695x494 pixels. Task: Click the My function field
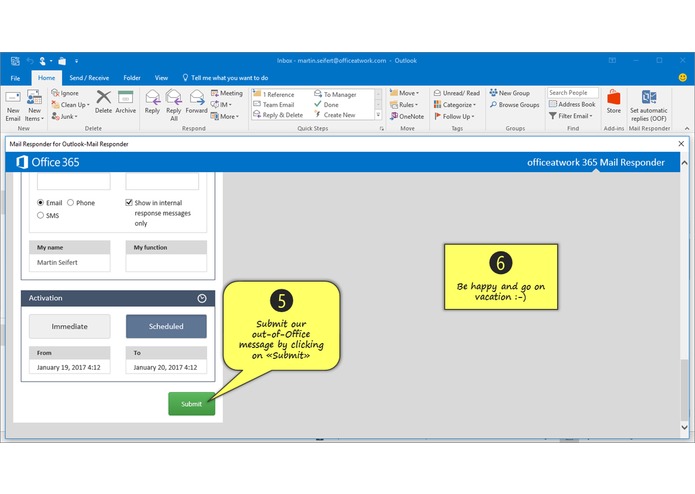[x=166, y=262]
